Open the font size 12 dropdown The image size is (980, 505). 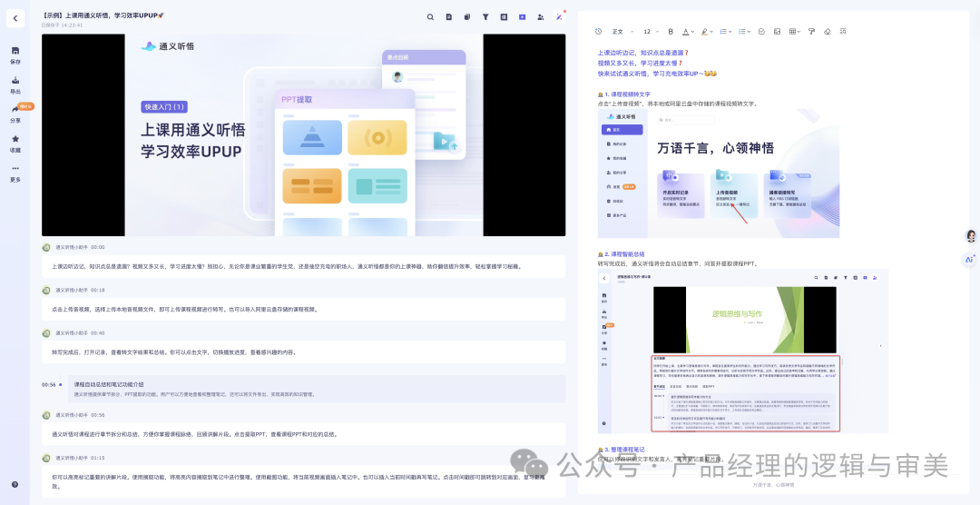click(x=651, y=31)
